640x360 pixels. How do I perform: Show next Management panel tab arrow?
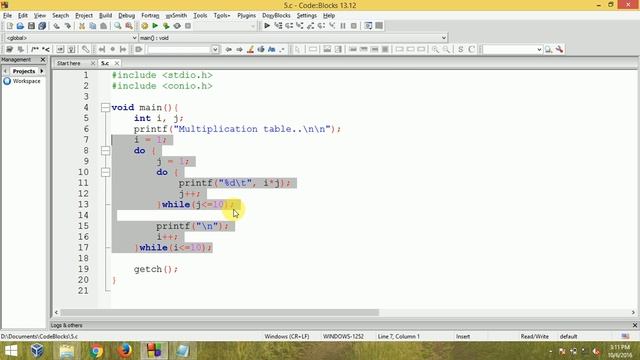(x=42, y=71)
